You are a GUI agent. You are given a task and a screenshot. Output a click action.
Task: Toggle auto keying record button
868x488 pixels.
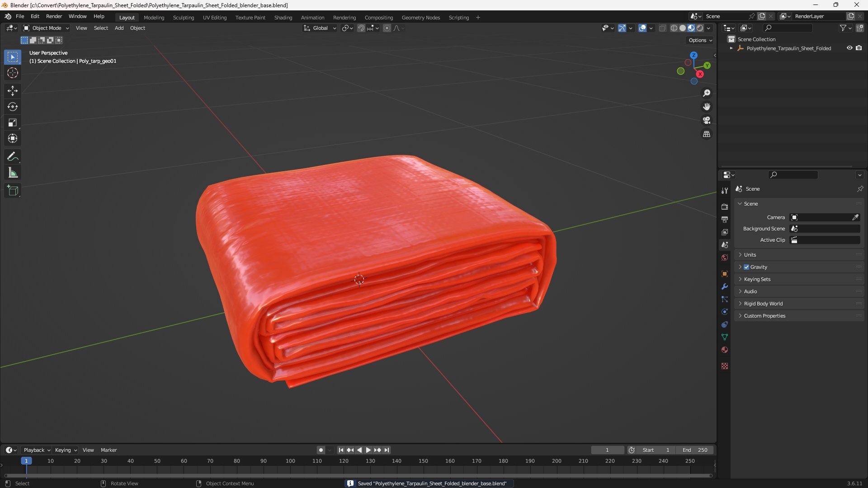tap(321, 450)
